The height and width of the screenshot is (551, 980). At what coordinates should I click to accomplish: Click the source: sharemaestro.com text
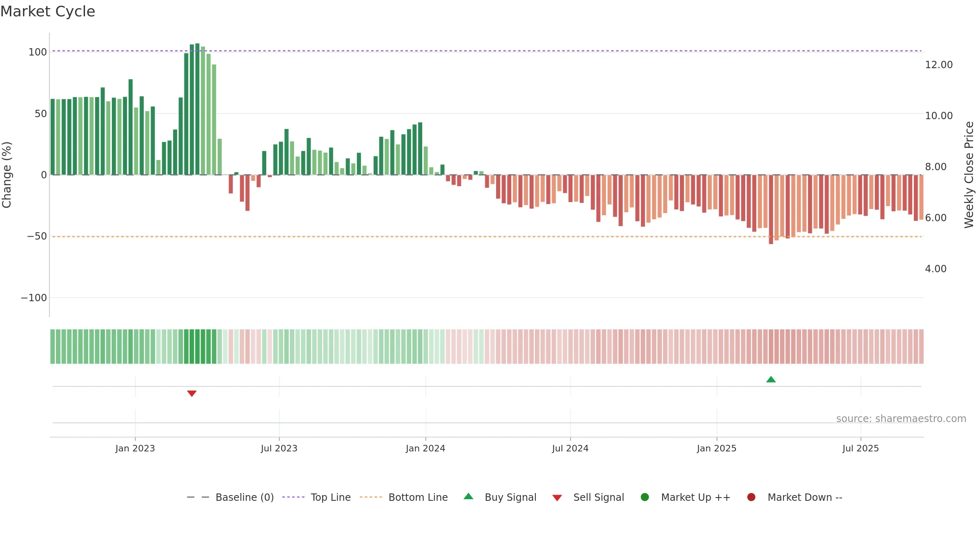click(901, 419)
